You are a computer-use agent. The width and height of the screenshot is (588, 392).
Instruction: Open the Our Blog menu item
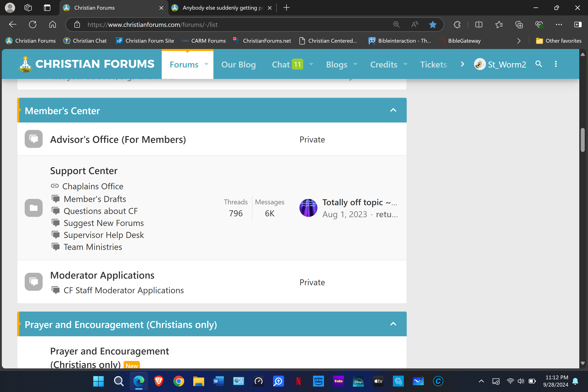pyautogui.click(x=238, y=64)
